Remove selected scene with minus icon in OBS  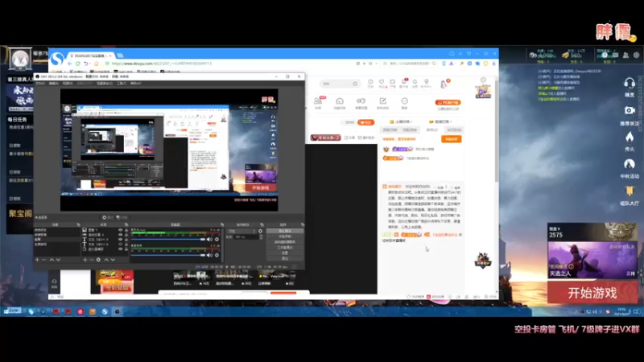click(x=44, y=260)
